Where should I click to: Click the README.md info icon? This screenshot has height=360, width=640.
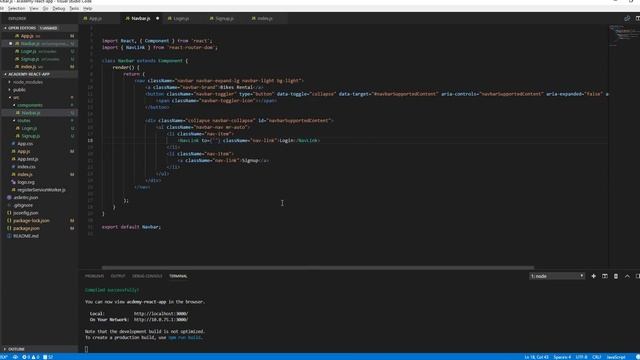pos(9,236)
